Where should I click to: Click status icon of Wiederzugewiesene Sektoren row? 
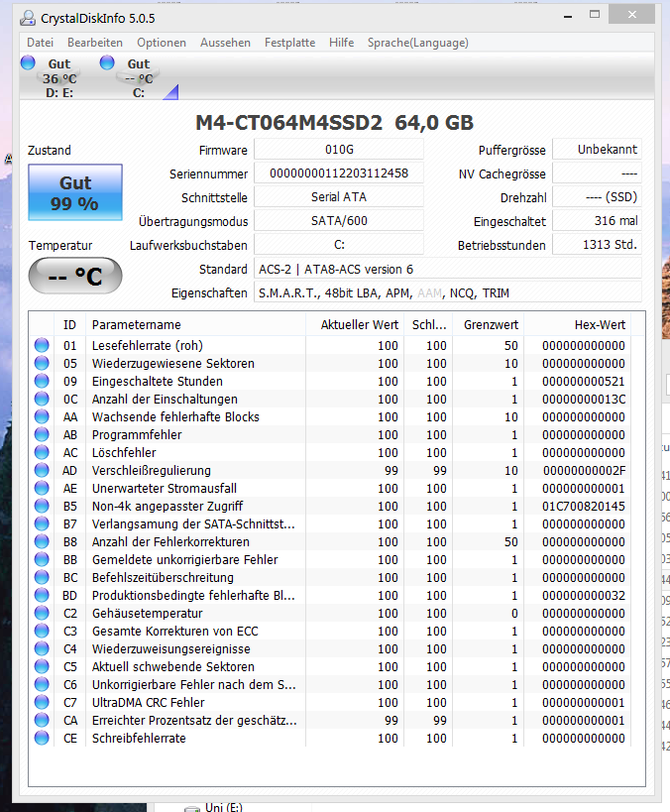click(42, 363)
